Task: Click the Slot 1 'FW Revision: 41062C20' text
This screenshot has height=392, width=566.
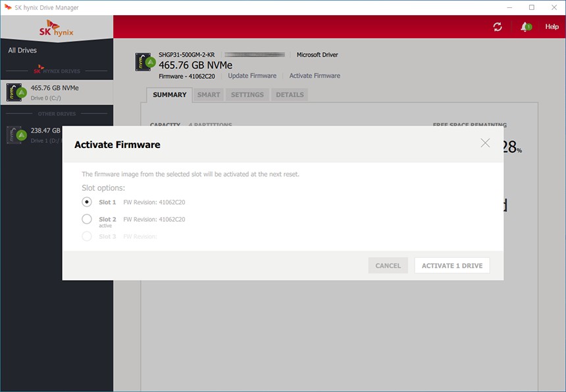Action: click(x=154, y=203)
